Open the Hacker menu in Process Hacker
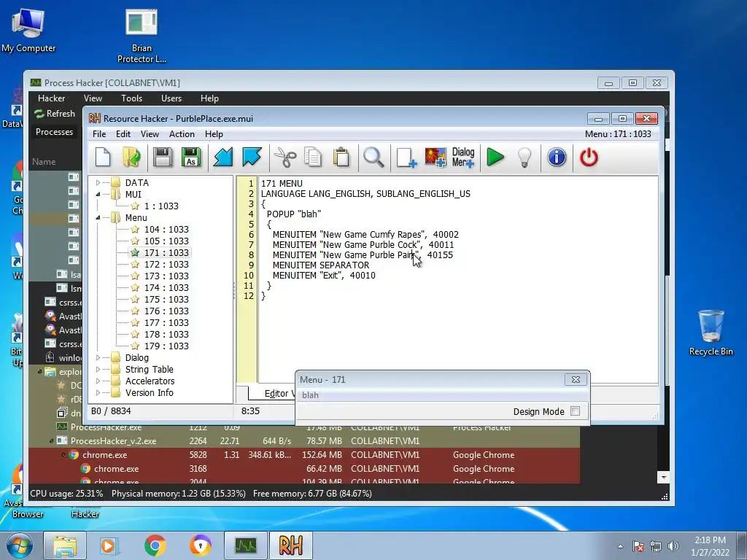This screenshot has width=747, height=560. tap(52, 98)
